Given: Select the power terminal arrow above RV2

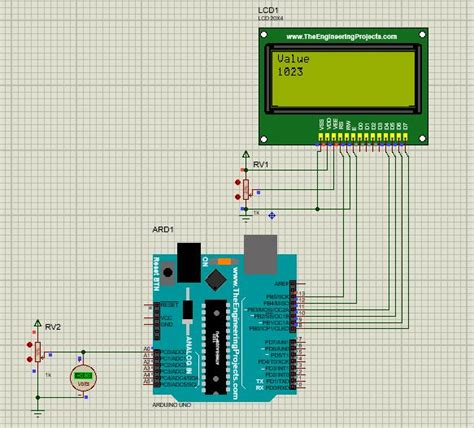Looking at the screenshot, I should (x=38, y=323).
